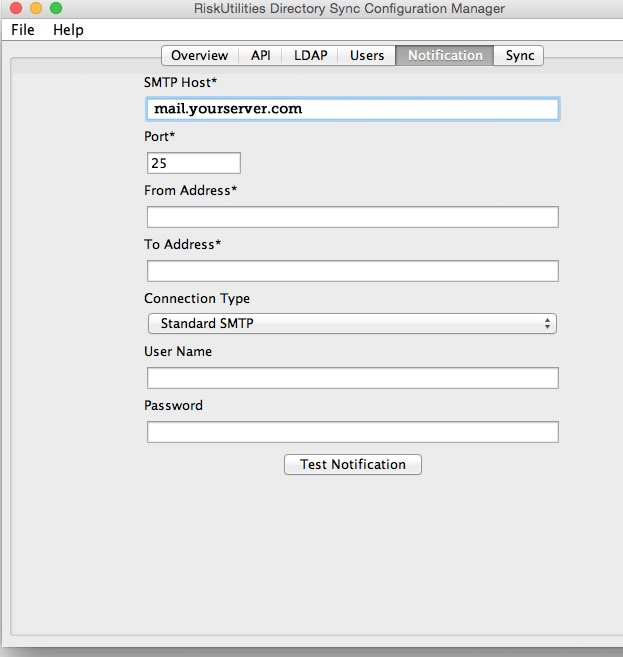Open the Help menu
The width and height of the screenshot is (623, 657).
(68, 30)
